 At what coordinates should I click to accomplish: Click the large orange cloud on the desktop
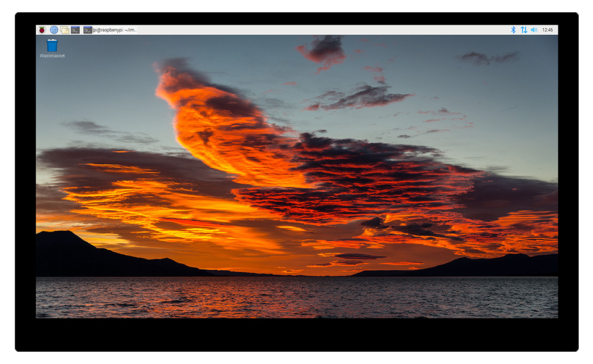click(x=210, y=123)
